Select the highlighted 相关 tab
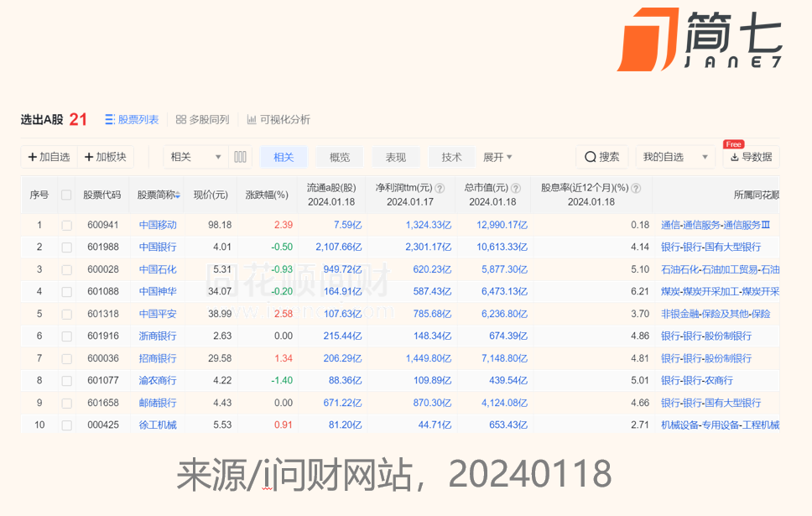 click(x=284, y=157)
